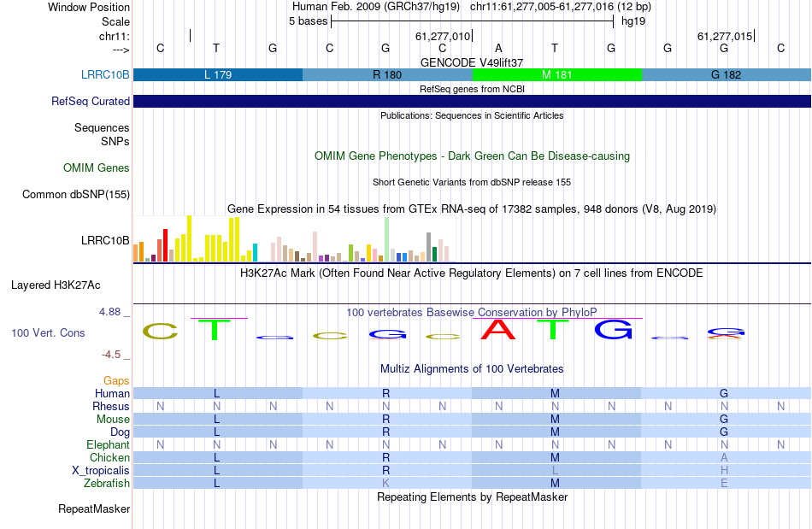Click the GENCODE V49lift37 track title
This screenshot has height=529, width=812.
pos(472,62)
